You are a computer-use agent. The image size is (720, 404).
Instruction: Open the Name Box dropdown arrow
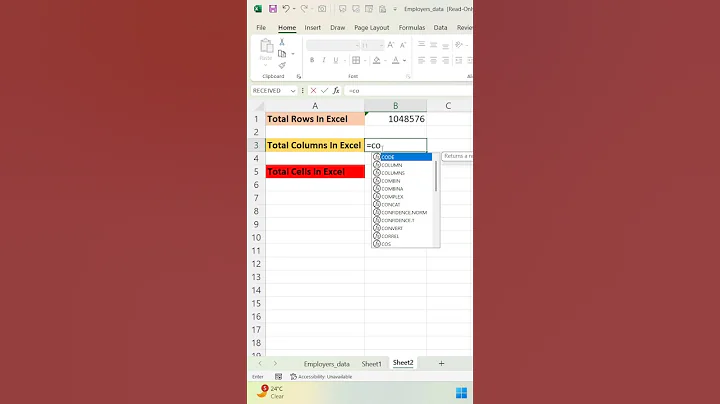point(292,91)
